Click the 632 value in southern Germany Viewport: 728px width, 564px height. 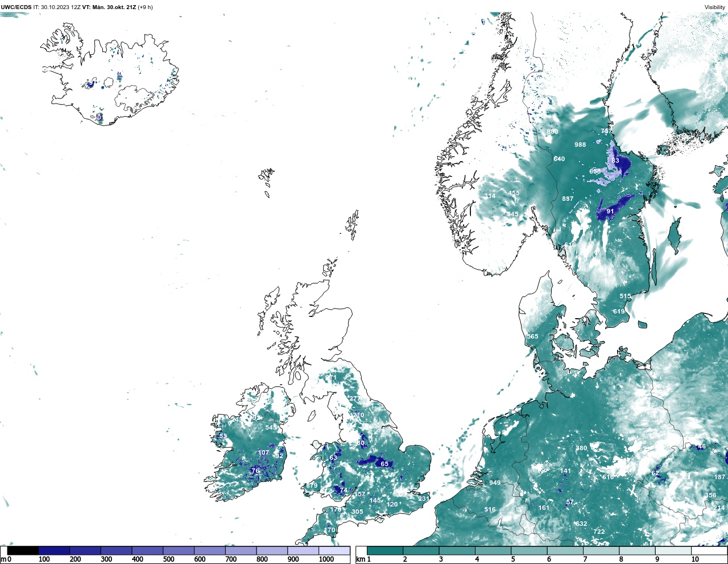[581, 524]
